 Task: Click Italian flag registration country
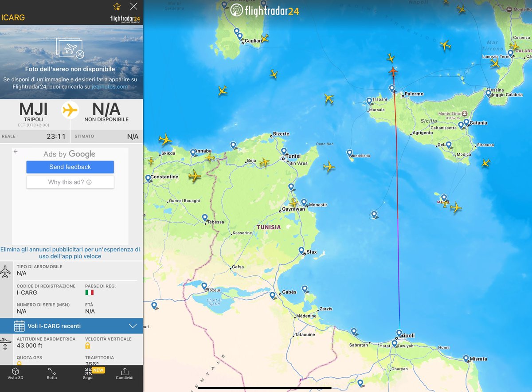90,293
